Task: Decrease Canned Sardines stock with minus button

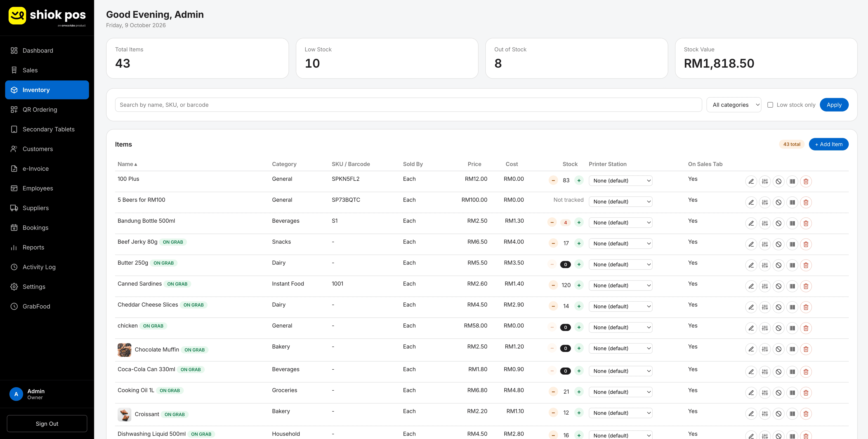Action: (553, 285)
